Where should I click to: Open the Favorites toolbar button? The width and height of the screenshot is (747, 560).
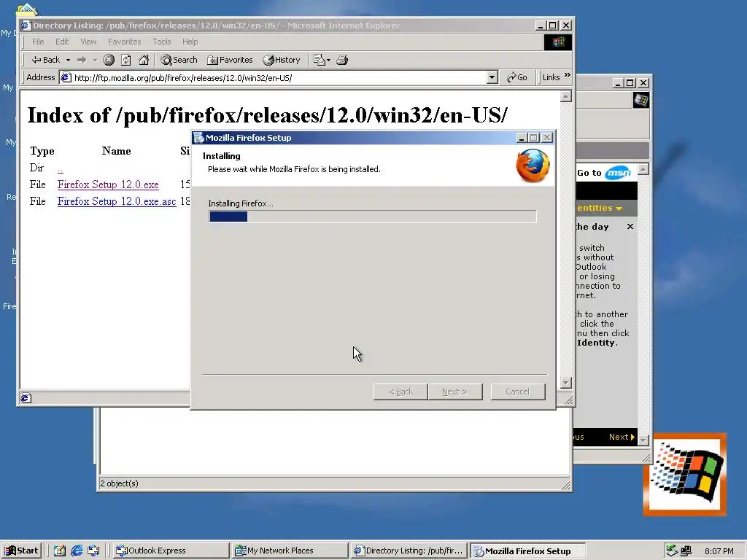point(230,60)
